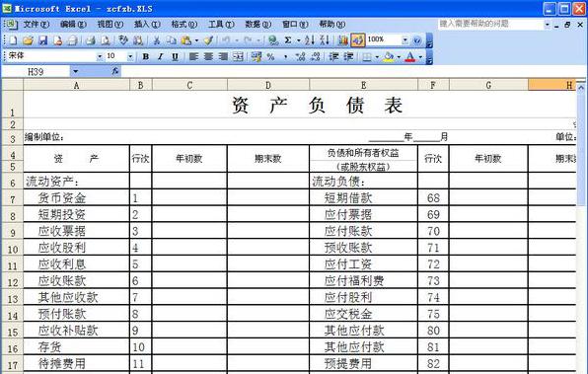Image resolution: width=588 pixels, height=374 pixels.
Task: Apply comma style formatting
Action: (286, 56)
